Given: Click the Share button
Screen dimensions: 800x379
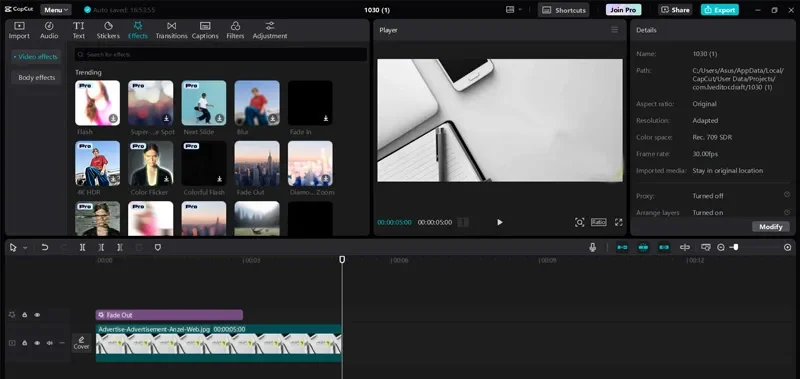Looking at the screenshot, I should (675, 10).
